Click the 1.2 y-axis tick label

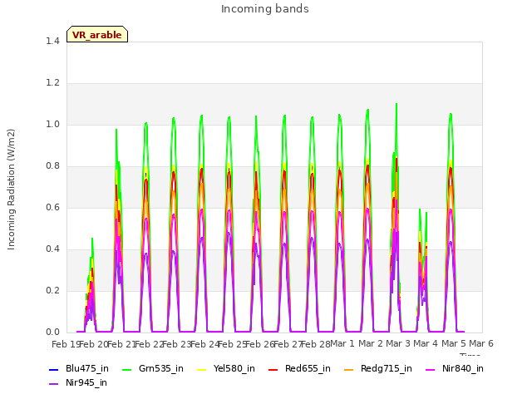pos(52,83)
